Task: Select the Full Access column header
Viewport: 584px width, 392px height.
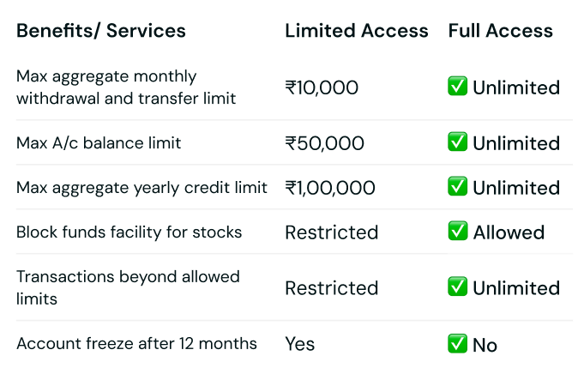Action: (500, 31)
